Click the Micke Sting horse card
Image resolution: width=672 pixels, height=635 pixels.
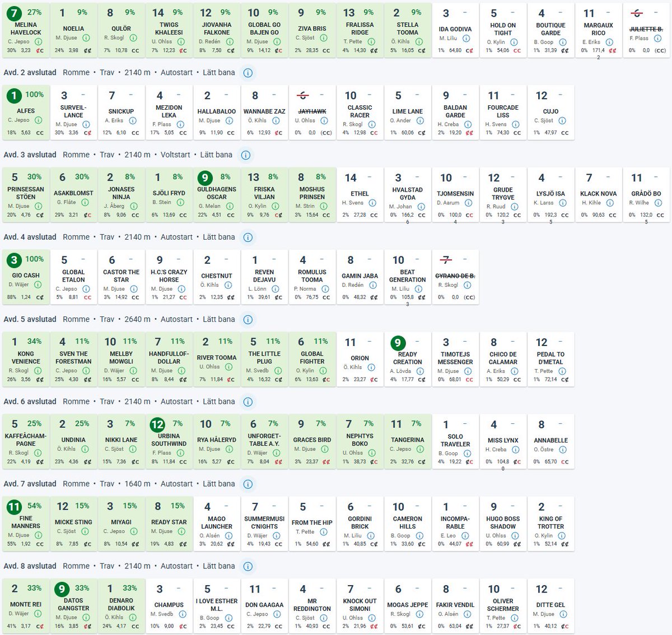point(73,522)
